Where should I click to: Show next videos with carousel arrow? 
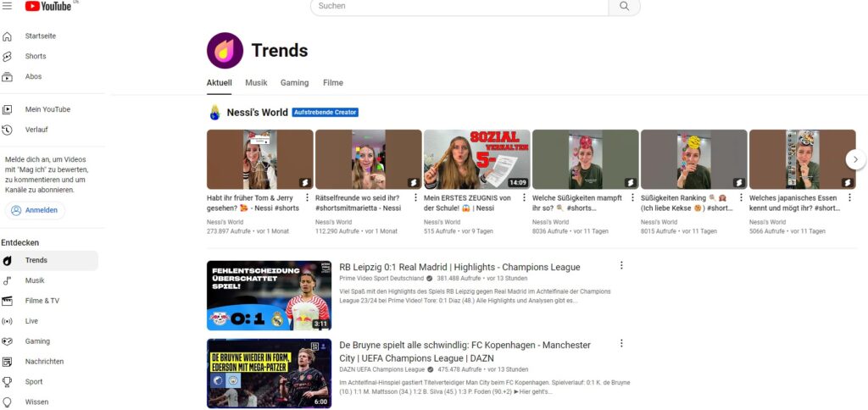click(855, 159)
